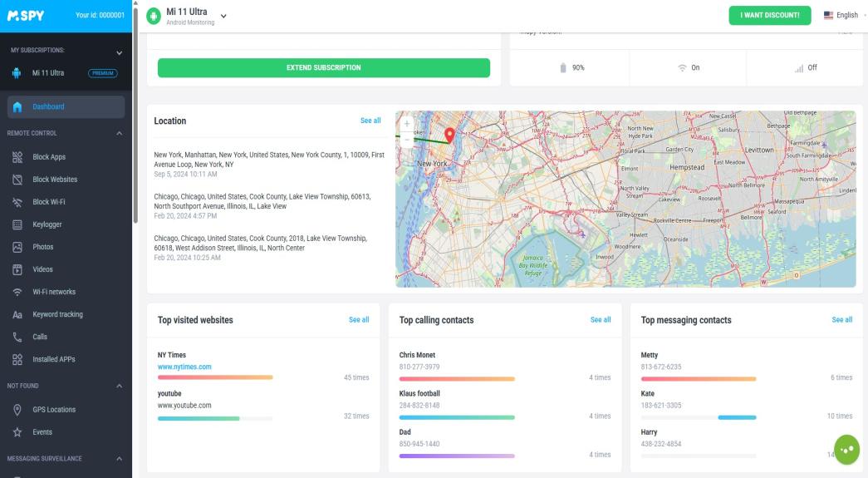Viewport: 868px width, 478px height.
Task: Click the www.youtube.com address text
Action: (184, 406)
